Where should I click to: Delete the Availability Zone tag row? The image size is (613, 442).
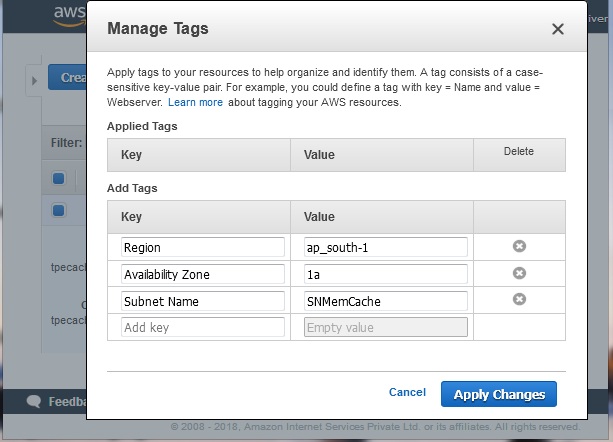(x=519, y=273)
